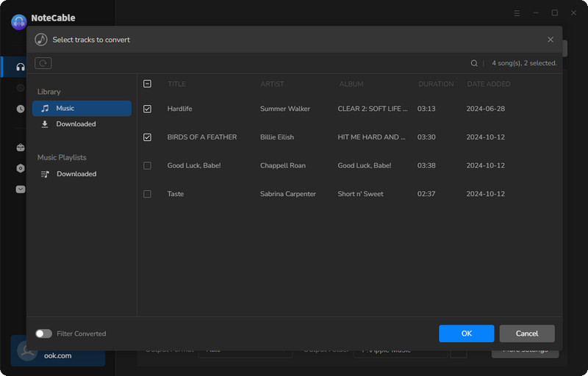Check the Good Luck, Babe! track checkbox
Screen dimensions: 588x376
click(148, 165)
